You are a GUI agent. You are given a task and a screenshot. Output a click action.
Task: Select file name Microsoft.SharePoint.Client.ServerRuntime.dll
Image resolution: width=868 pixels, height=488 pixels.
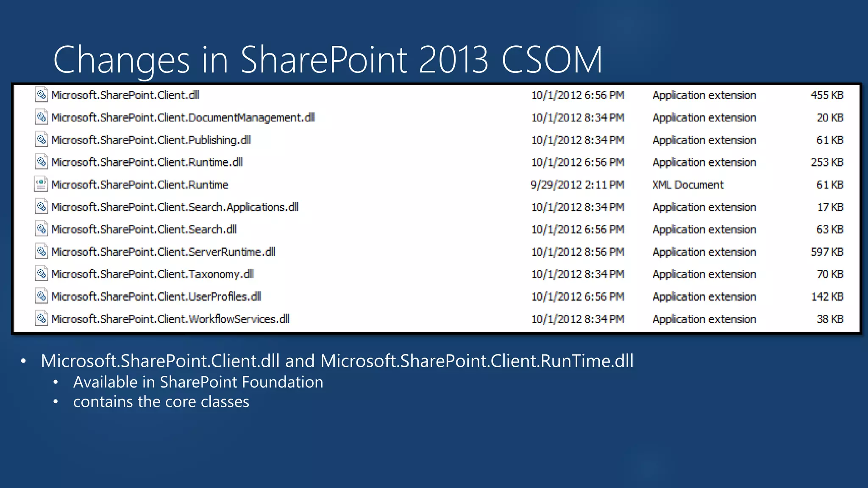click(x=164, y=252)
